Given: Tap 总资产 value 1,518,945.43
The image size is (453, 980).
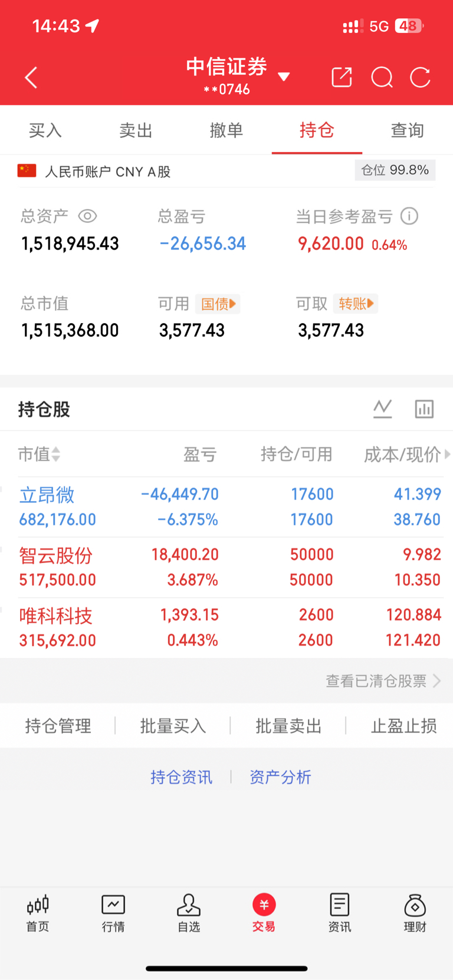Looking at the screenshot, I should click(70, 244).
